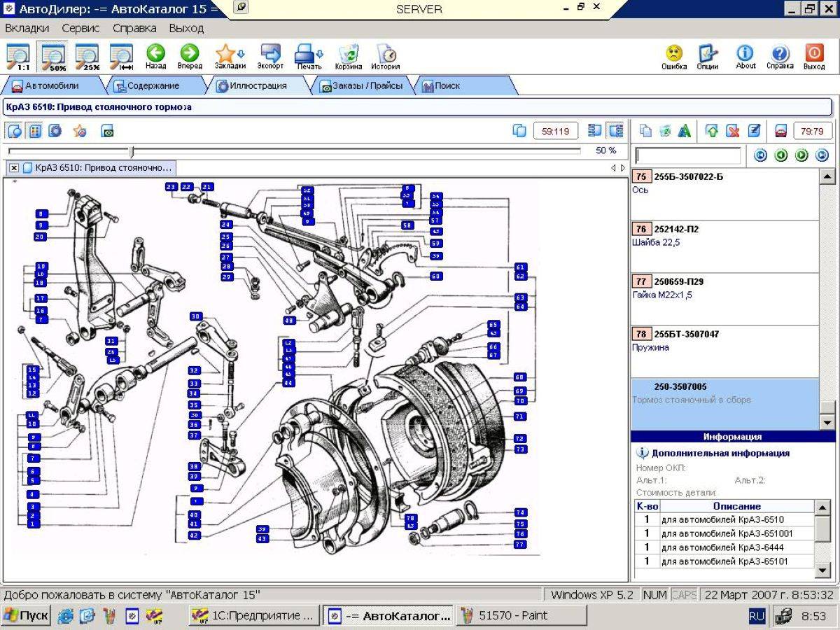Set illustration zoom to 50%
This screenshot has width=840, height=630.
[x=53, y=57]
